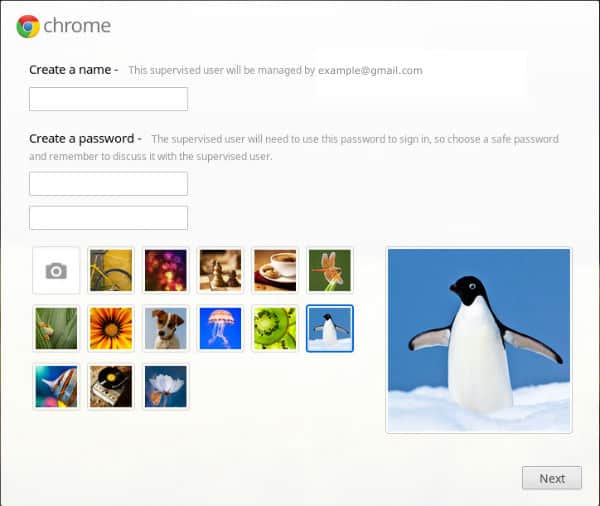Choose the orange sunflower avatar
Image resolution: width=600 pixels, height=506 pixels.
111,328
